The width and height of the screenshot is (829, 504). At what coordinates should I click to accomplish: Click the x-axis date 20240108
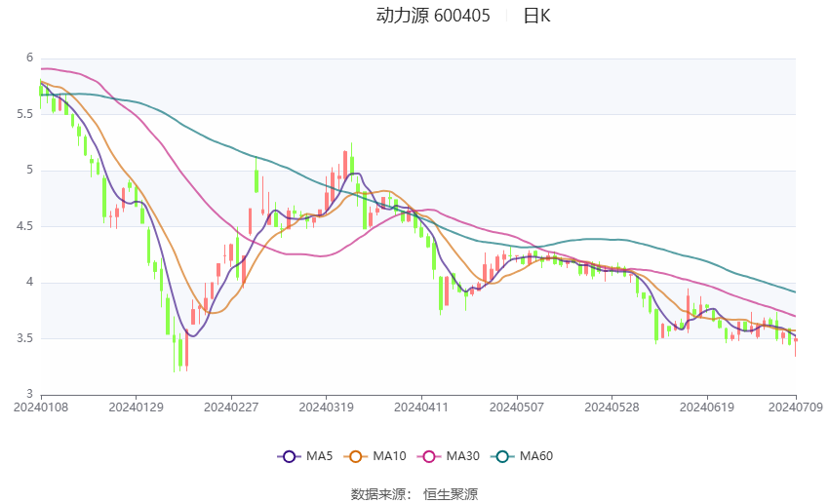[41, 407]
